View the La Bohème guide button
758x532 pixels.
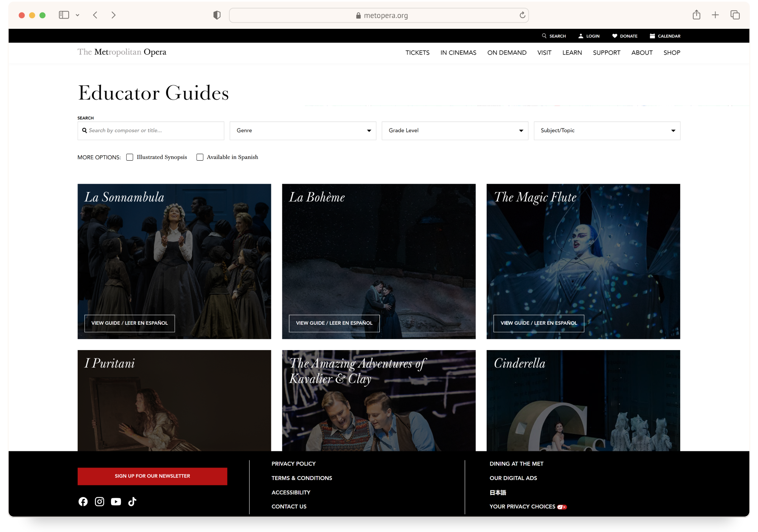[x=334, y=323]
